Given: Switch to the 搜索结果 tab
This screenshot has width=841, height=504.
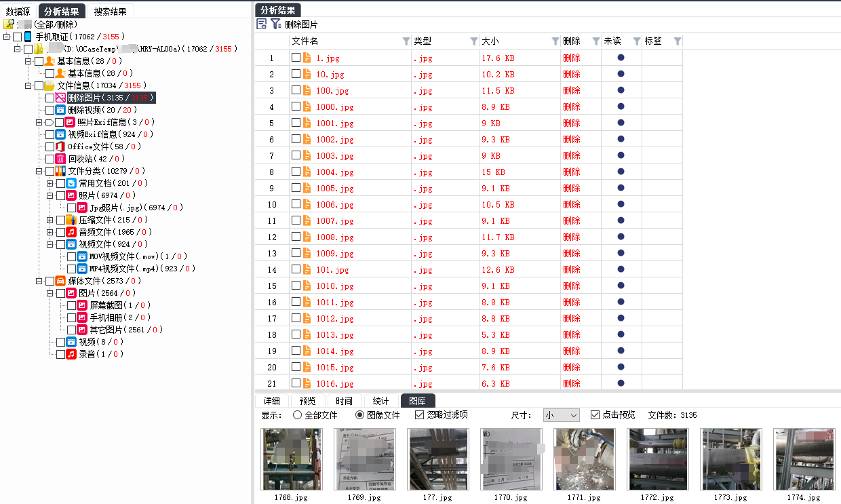Looking at the screenshot, I should (111, 12).
